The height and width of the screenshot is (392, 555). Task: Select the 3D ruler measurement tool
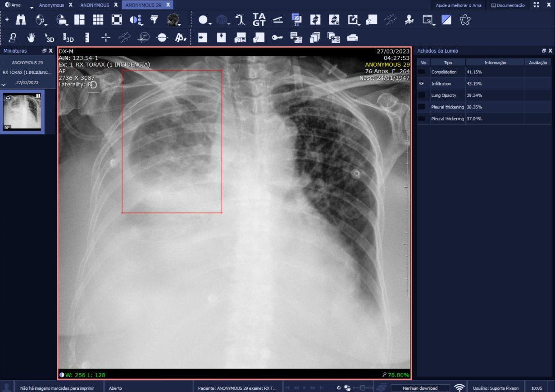coord(68,37)
